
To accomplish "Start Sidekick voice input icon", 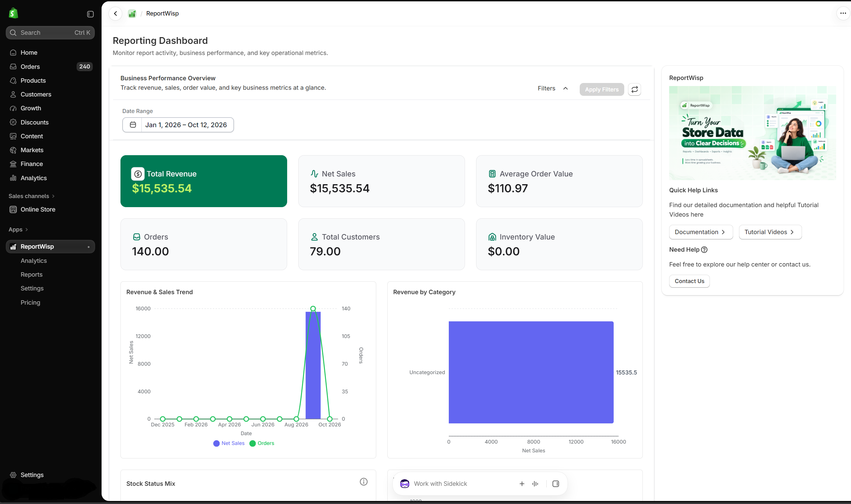I will (x=535, y=484).
